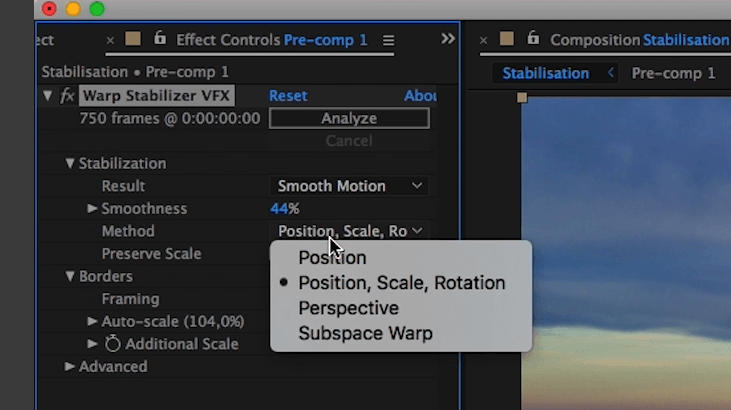
Task: Switch to the Pre-comp 1 breadcrumb tab
Action: pyautogui.click(x=673, y=73)
